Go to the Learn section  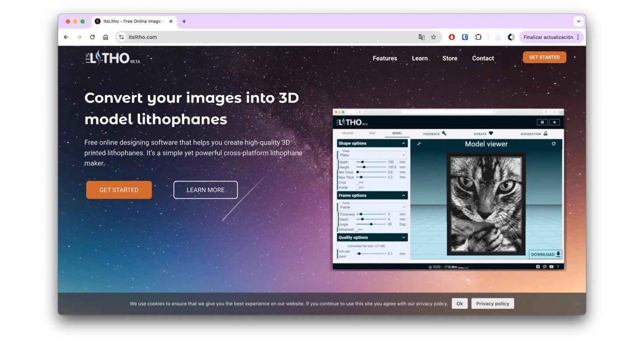420,58
